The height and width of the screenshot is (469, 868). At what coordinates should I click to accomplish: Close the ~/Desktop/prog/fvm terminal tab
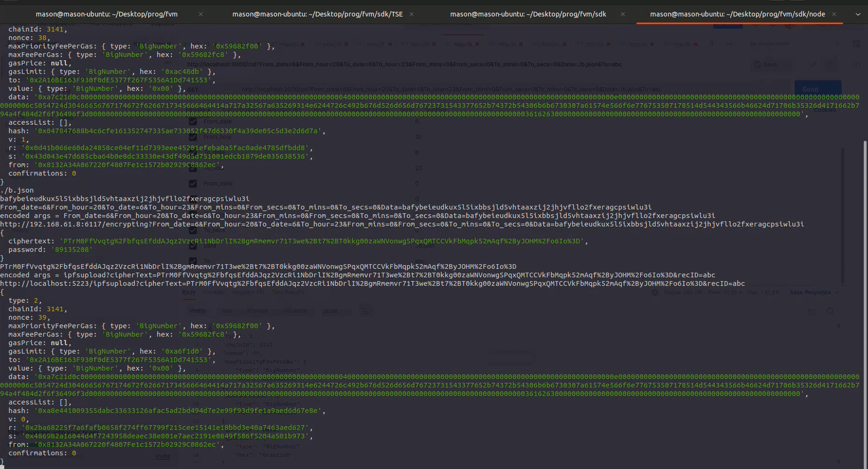click(201, 14)
